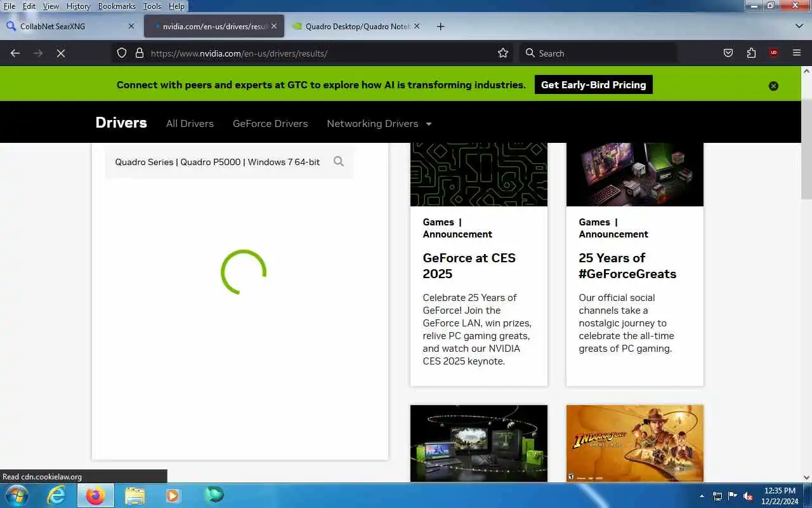Open Windows Explorer folder from taskbar
Screen dimensions: 812x508
pyautogui.click(x=135, y=495)
